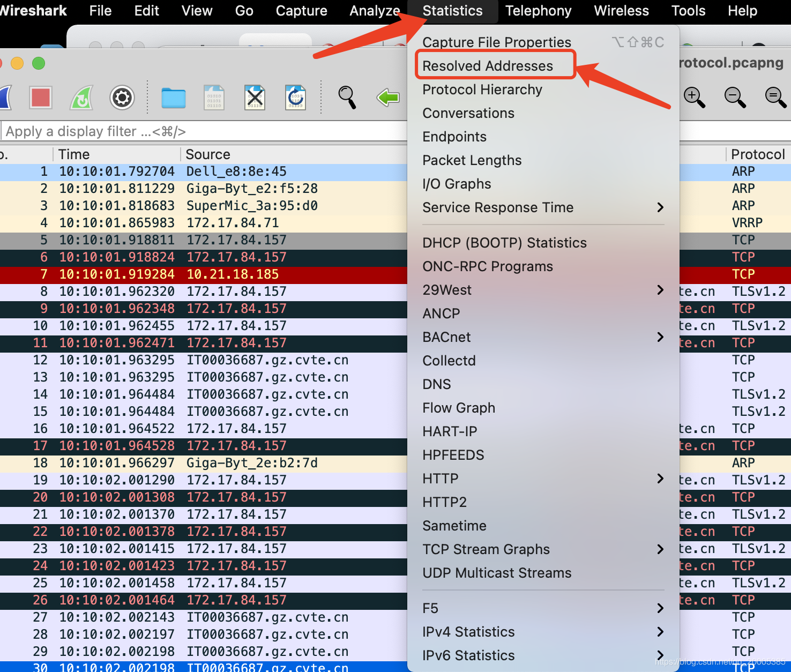Expand the HTTP submenu
The width and height of the screenshot is (791, 672).
point(543,479)
